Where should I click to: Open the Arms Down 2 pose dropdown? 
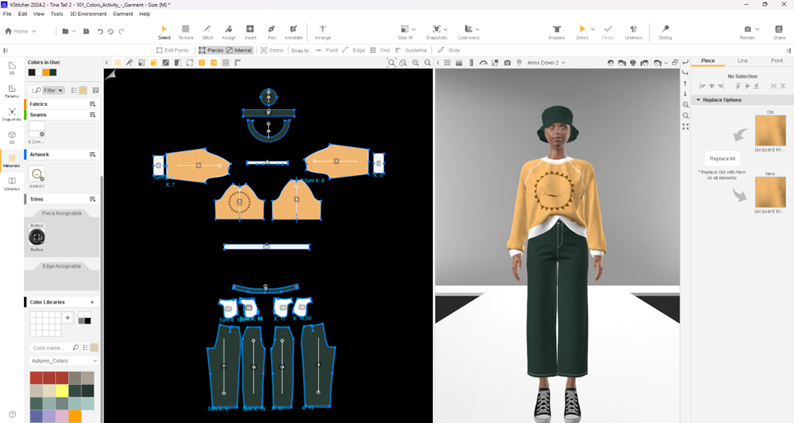[x=546, y=63]
